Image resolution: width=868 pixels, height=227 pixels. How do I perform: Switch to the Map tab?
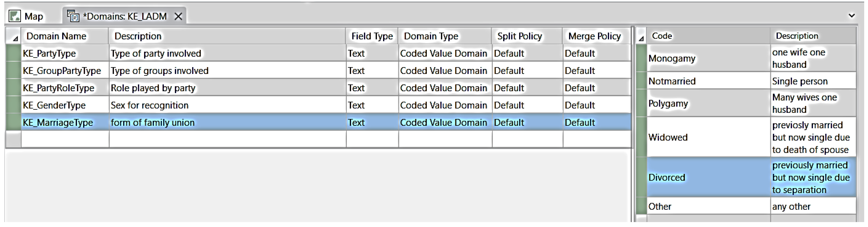tap(33, 16)
